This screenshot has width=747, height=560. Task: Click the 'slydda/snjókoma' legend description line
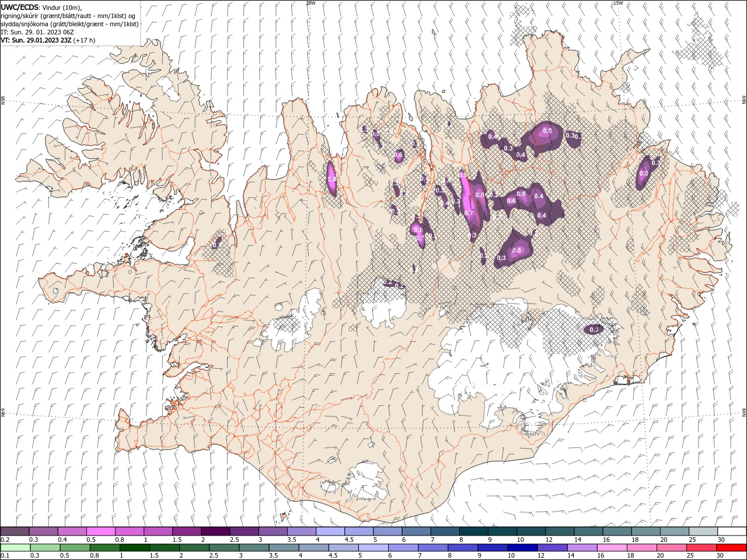69,24
